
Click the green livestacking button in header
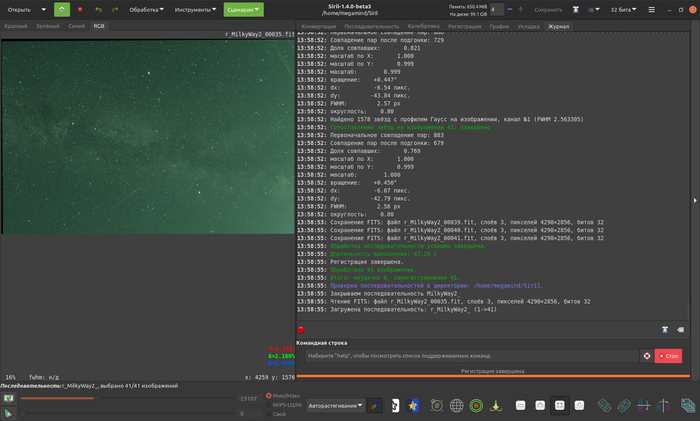coord(62,9)
